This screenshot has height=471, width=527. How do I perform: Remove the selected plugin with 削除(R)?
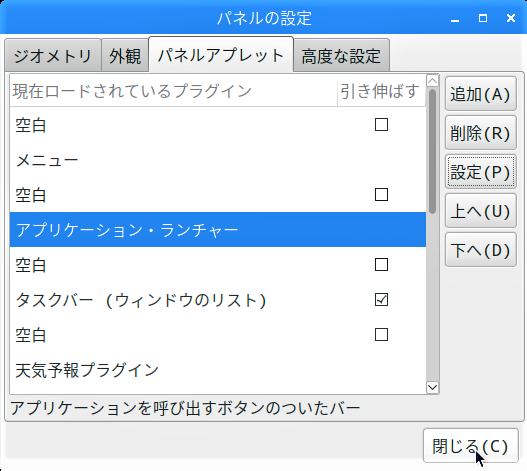481,133
